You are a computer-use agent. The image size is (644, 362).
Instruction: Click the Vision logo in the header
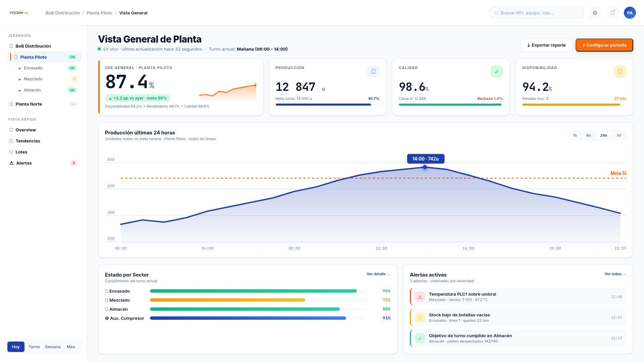click(x=19, y=13)
